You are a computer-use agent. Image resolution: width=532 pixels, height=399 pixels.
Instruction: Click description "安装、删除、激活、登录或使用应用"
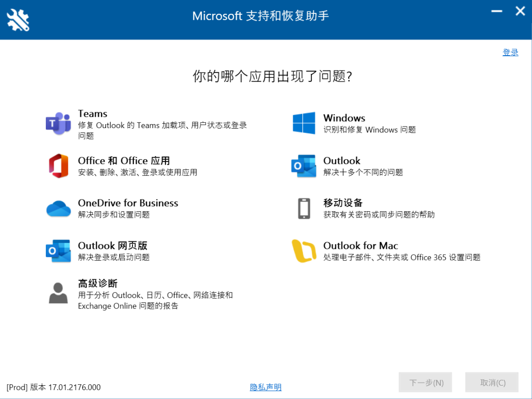pos(137,172)
